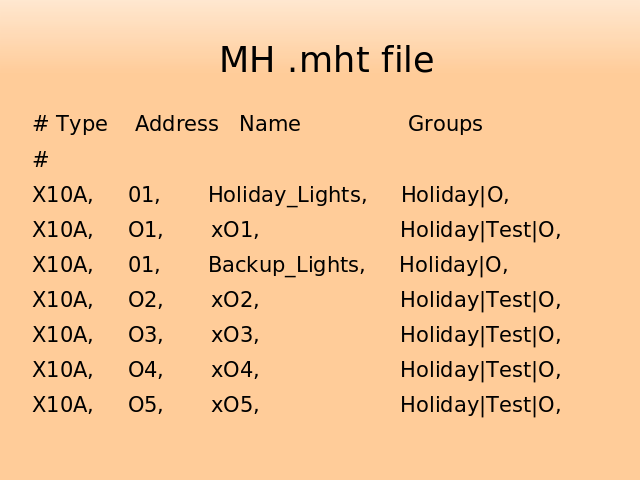Screen dimensions: 640x480
Task: Select the "Address" column header text
Action: pyautogui.click(x=176, y=125)
